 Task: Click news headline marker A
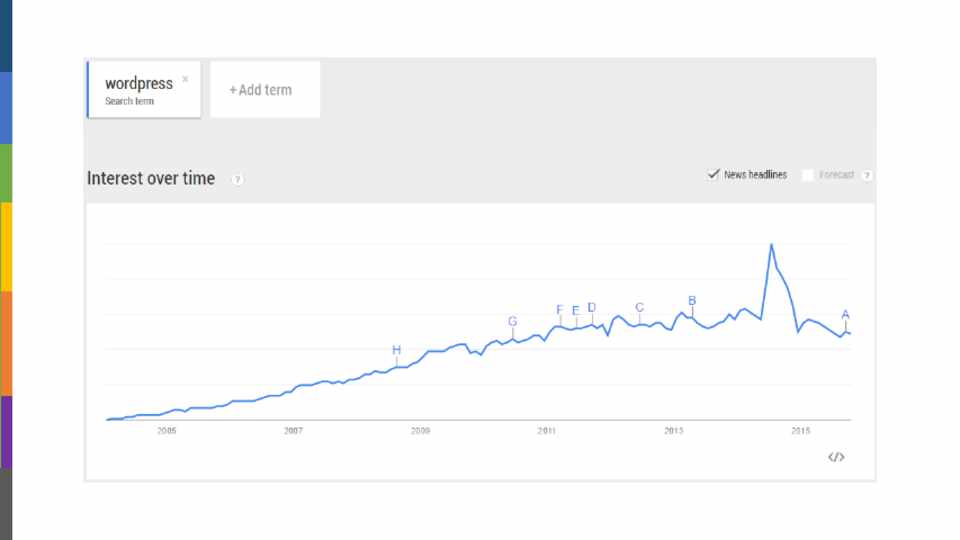pyautogui.click(x=845, y=314)
